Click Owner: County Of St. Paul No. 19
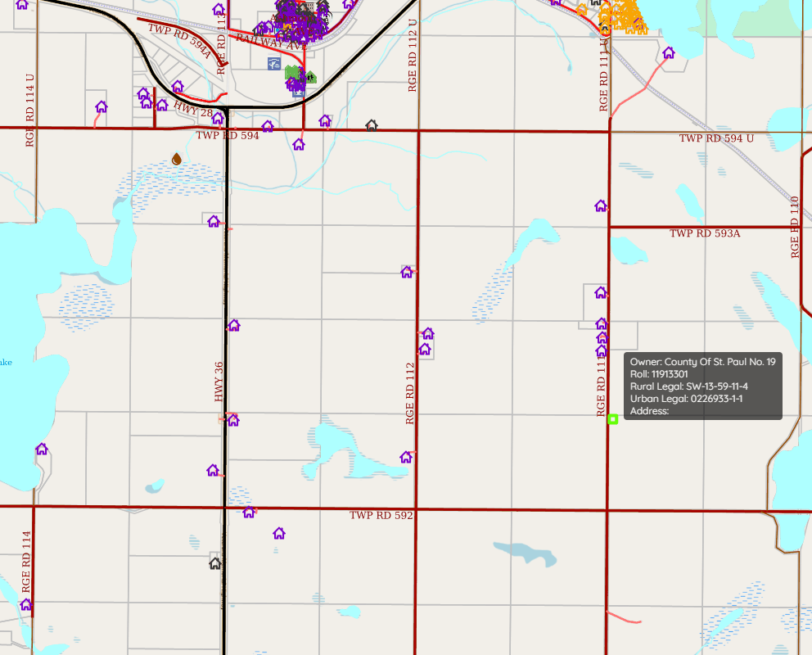 [703, 361]
